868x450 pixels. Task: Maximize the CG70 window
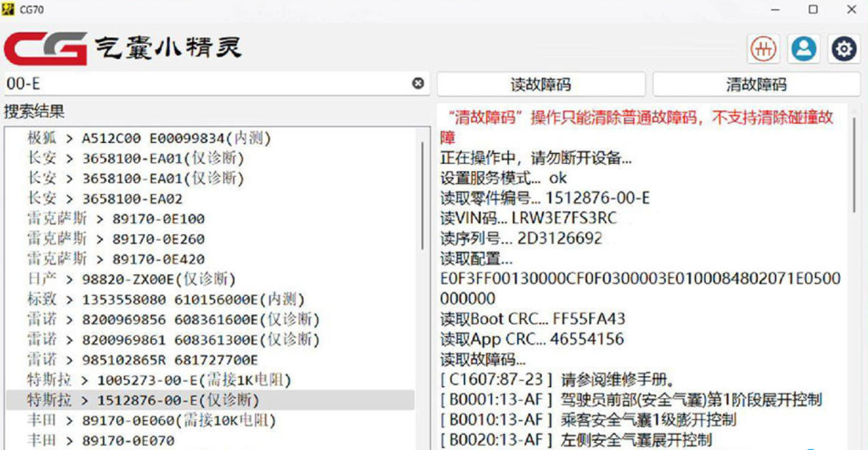coord(813,10)
